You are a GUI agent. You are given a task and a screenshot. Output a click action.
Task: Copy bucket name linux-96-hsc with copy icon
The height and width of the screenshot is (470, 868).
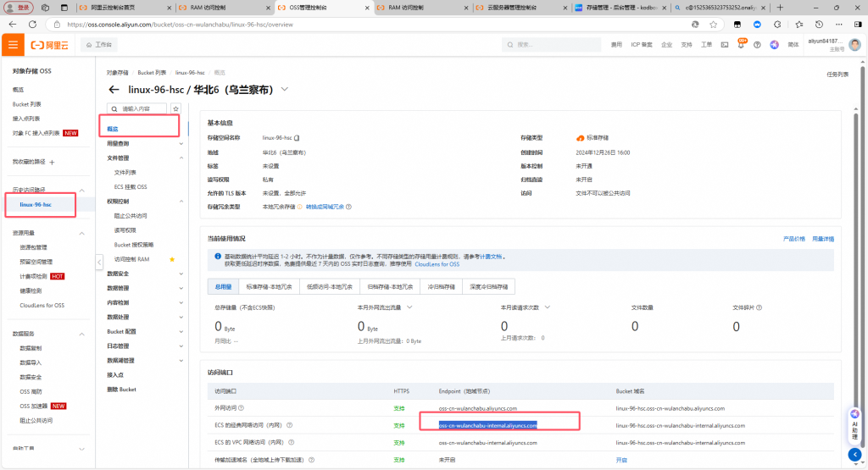pyautogui.click(x=298, y=137)
